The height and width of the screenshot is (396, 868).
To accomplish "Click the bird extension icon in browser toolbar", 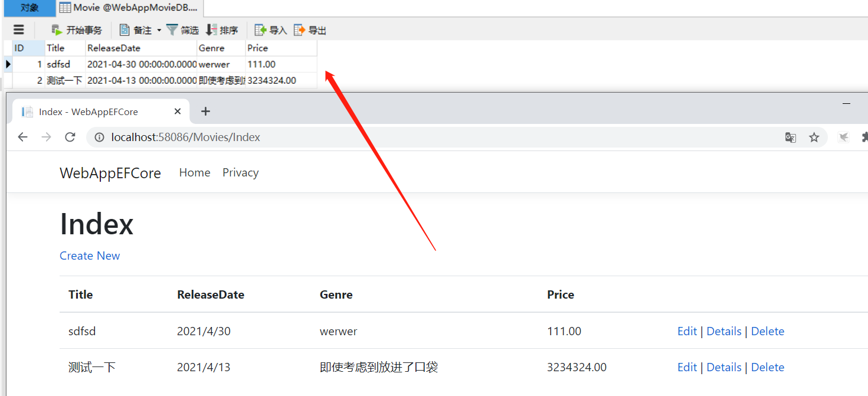I will pos(844,137).
